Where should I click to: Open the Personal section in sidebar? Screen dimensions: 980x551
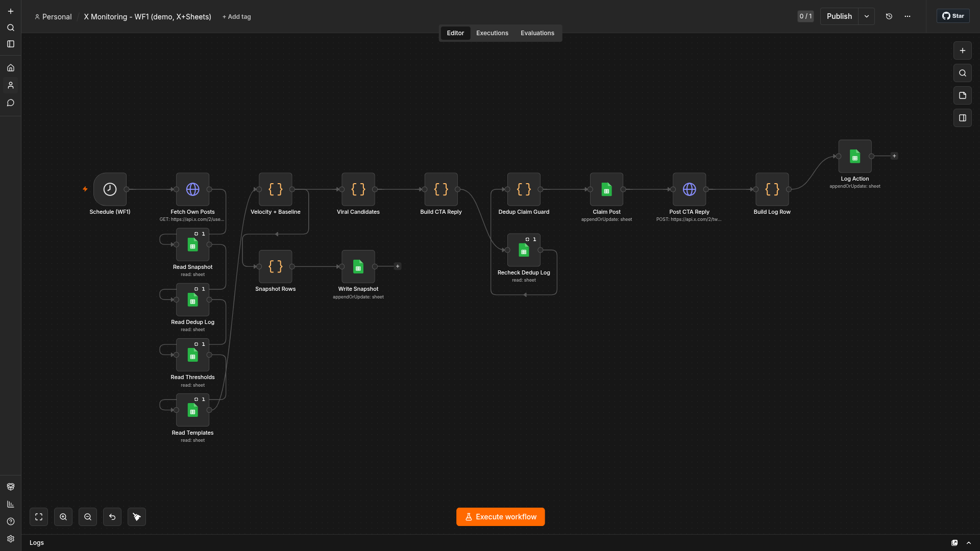(x=11, y=85)
